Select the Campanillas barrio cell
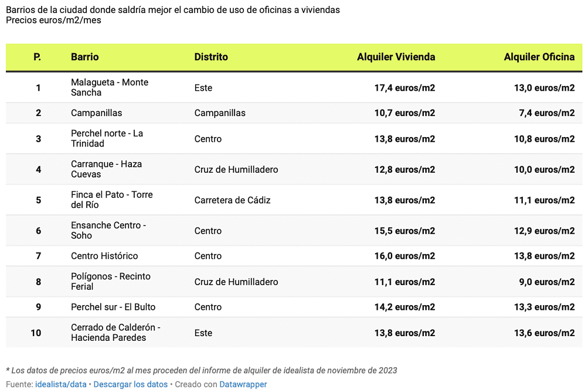The image size is (588, 390). tap(97, 113)
